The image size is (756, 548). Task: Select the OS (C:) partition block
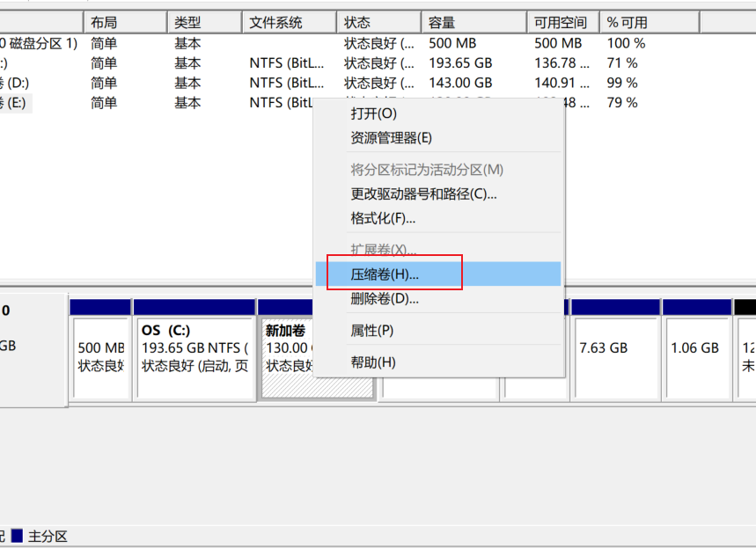(195, 357)
